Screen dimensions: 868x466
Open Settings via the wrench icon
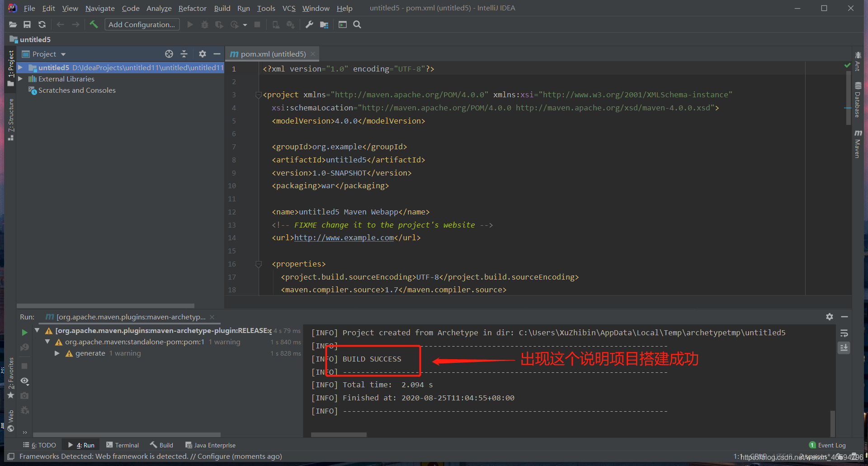pyautogui.click(x=309, y=24)
